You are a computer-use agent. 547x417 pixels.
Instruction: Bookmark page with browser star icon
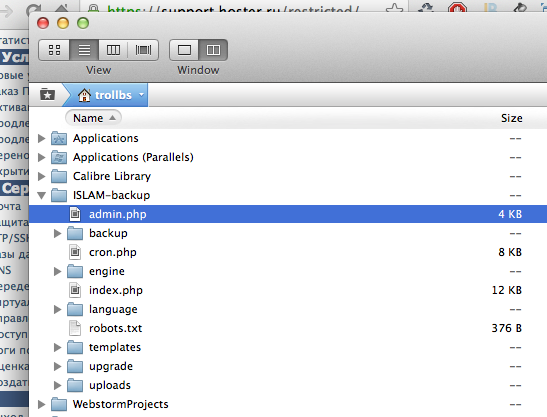tap(394, 8)
